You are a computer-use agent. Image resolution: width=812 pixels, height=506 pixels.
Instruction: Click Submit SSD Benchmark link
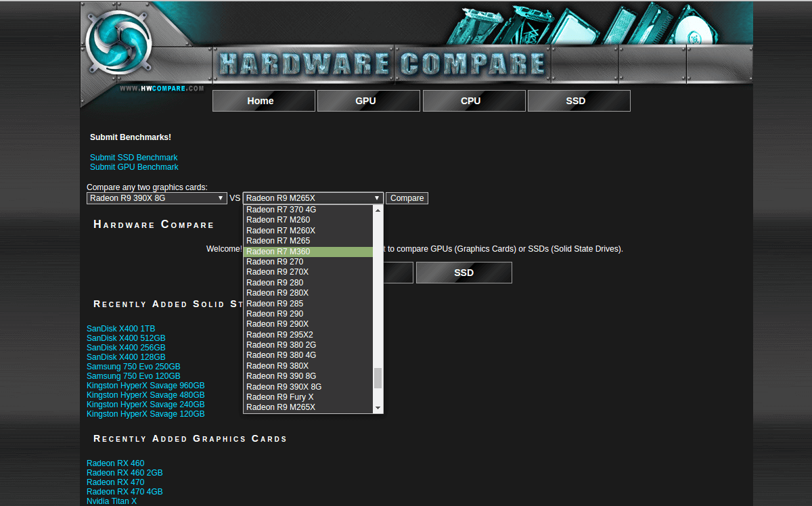[134, 158]
